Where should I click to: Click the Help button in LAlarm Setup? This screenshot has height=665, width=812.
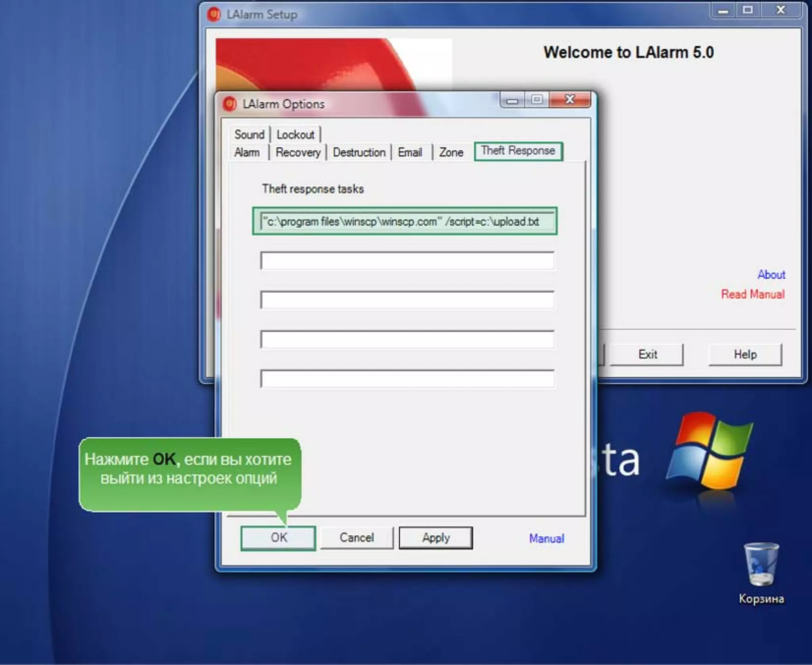click(x=745, y=354)
